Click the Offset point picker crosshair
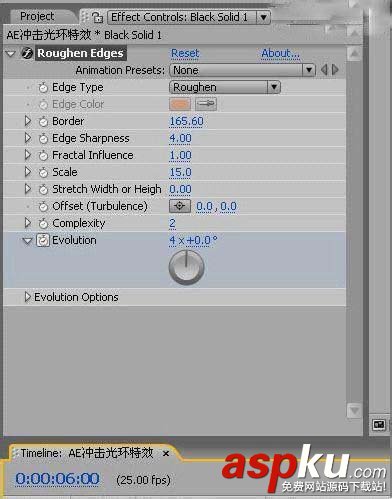Screen dimensions: 392x499 [x=180, y=206]
